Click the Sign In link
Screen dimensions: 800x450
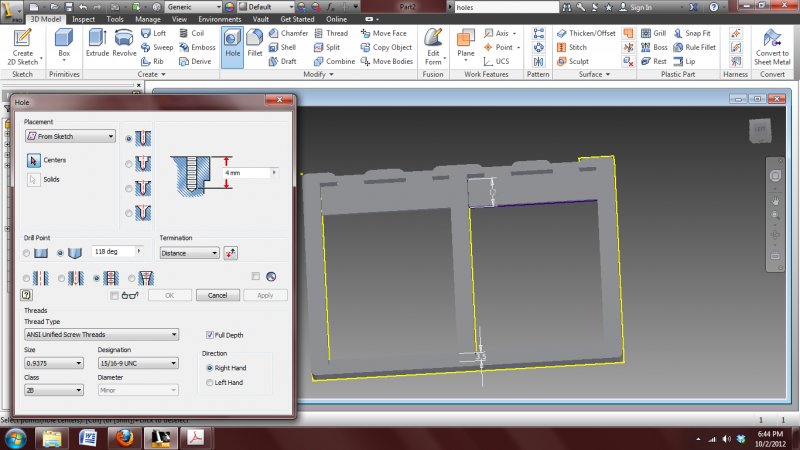click(x=640, y=7)
